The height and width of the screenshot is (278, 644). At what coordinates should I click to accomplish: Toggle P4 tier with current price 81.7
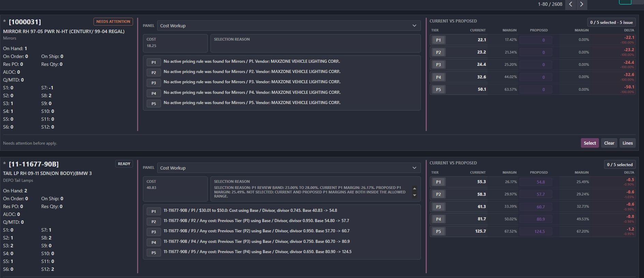point(438,219)
